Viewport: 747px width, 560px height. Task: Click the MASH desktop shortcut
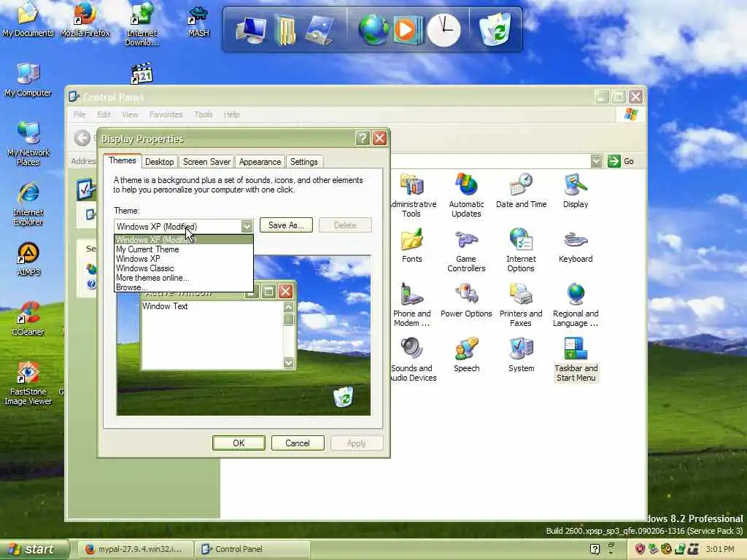click(198, 20)
